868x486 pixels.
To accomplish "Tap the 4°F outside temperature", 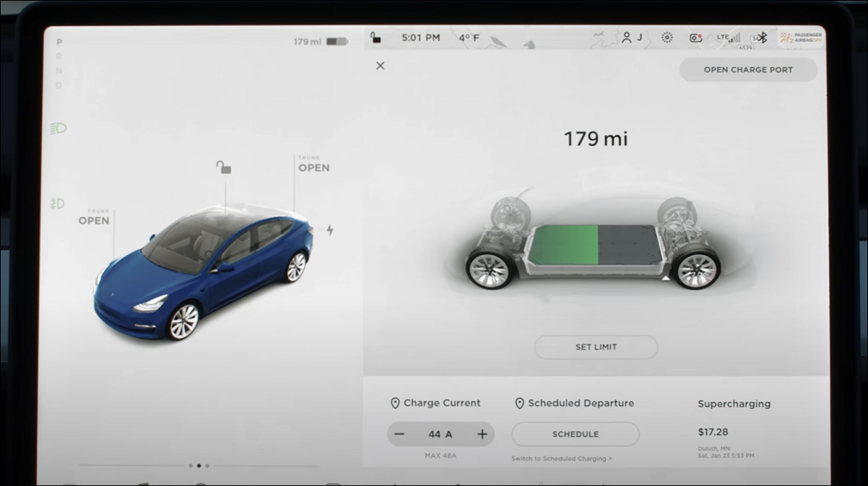I will [469, 38].
